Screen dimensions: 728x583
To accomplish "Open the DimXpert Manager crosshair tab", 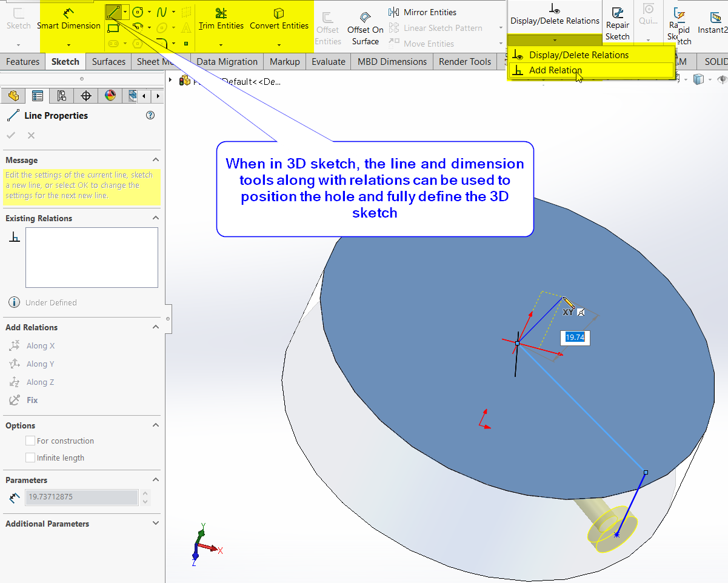I will click(86, 96).
